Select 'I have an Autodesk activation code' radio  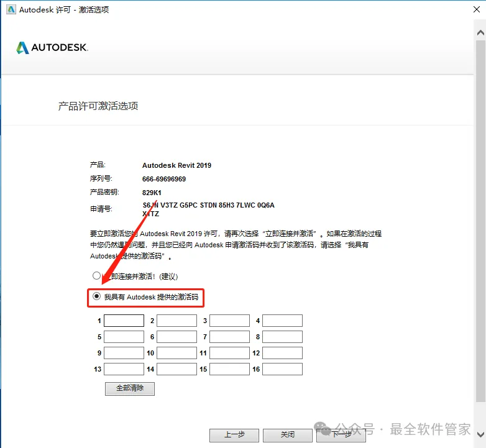pyautogui.click(x=96, y=296)
